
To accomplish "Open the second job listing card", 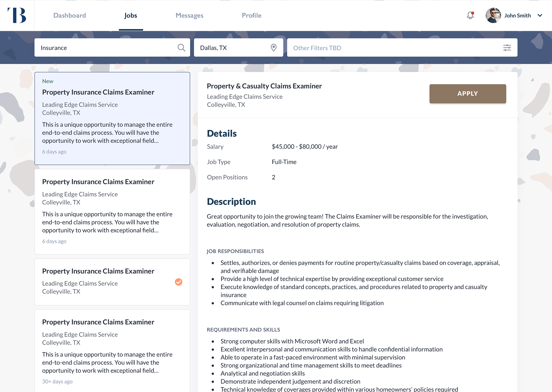I will 112,211.
